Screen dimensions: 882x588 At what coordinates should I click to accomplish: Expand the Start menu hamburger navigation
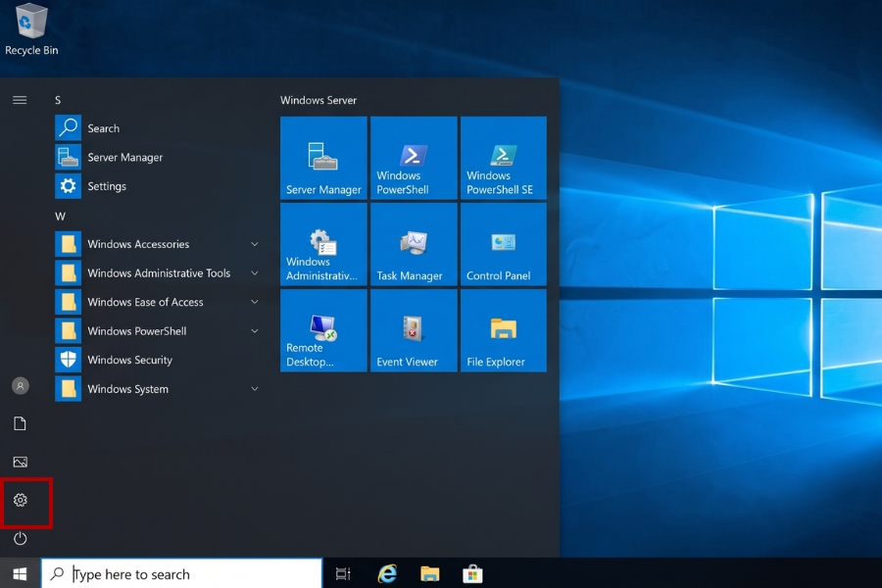[x=20, y=100]
